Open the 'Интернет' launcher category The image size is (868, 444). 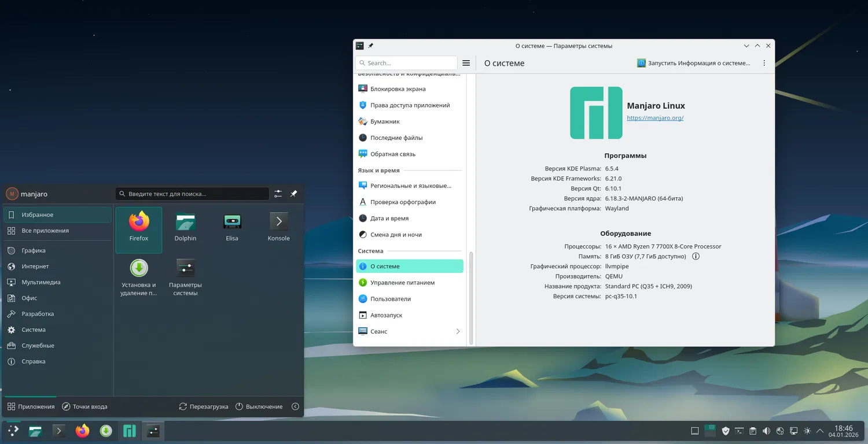click(x=57, y=267)
